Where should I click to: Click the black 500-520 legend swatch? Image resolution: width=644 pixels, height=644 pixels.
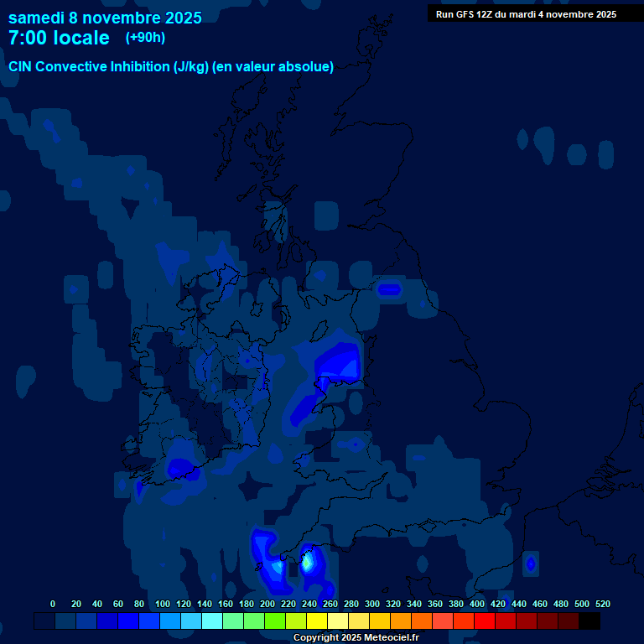tap(589, 621)
